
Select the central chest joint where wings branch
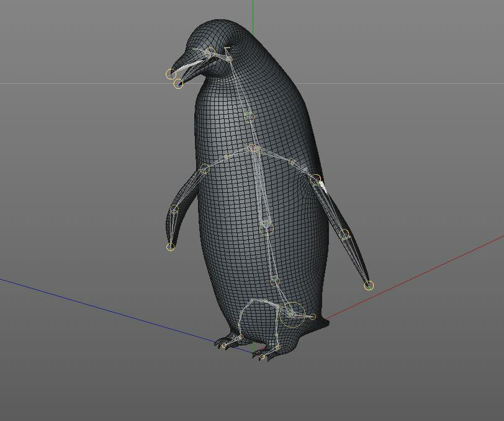254,149
